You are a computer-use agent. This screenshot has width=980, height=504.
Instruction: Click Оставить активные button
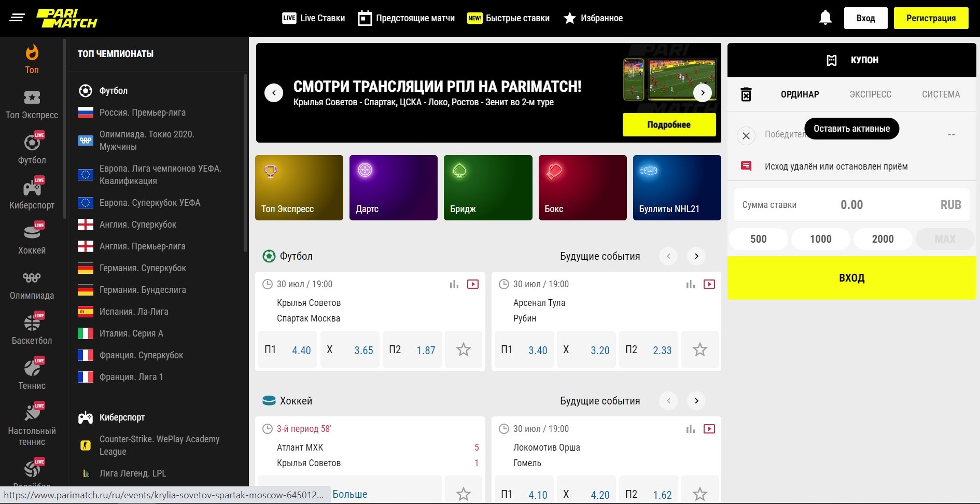click(x=852, y=129)
